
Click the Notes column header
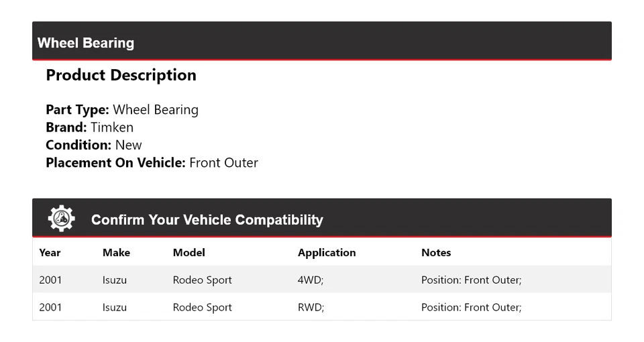click(436, 253)
